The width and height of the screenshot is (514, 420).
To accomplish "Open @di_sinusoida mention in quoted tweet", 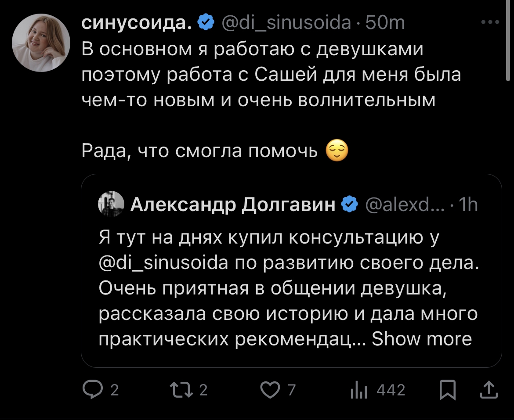I will point(163,263).
